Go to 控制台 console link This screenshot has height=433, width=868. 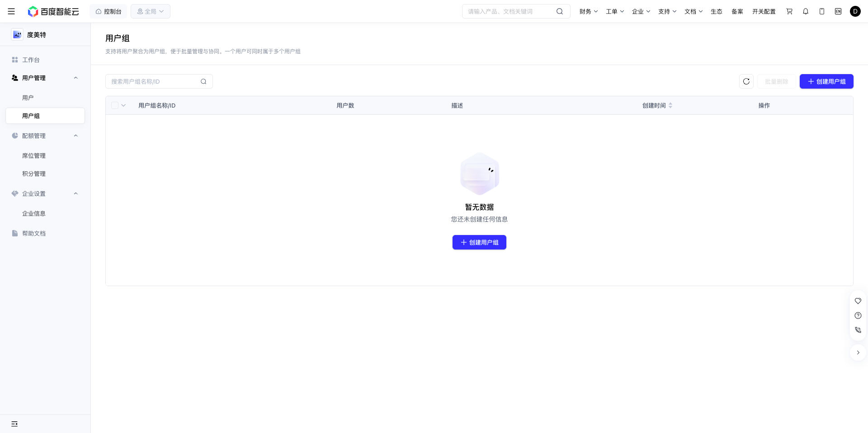click(108, 11)
